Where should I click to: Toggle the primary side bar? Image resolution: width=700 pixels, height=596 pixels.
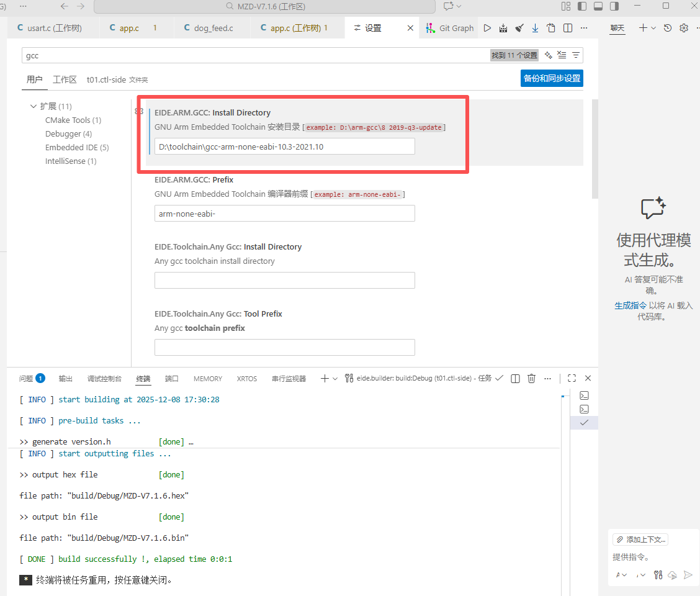[581, 6]
